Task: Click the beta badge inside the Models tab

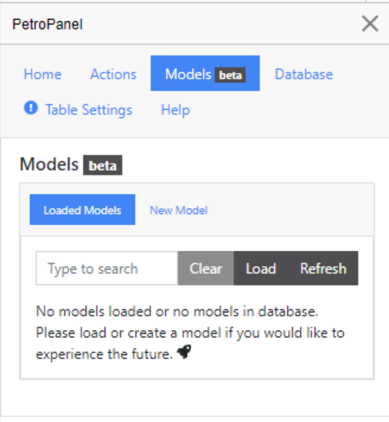Action: 230,75
